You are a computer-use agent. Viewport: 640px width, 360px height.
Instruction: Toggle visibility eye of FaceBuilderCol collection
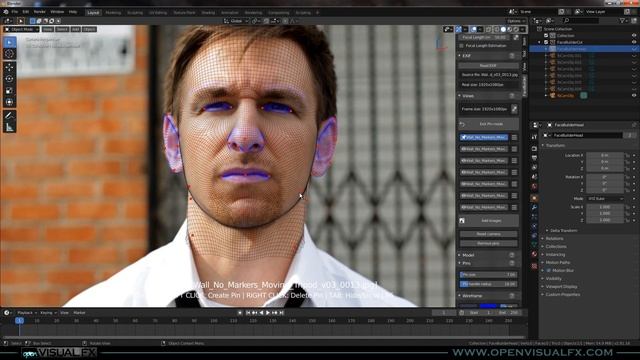pyautogui.click(x=634, y=42)
